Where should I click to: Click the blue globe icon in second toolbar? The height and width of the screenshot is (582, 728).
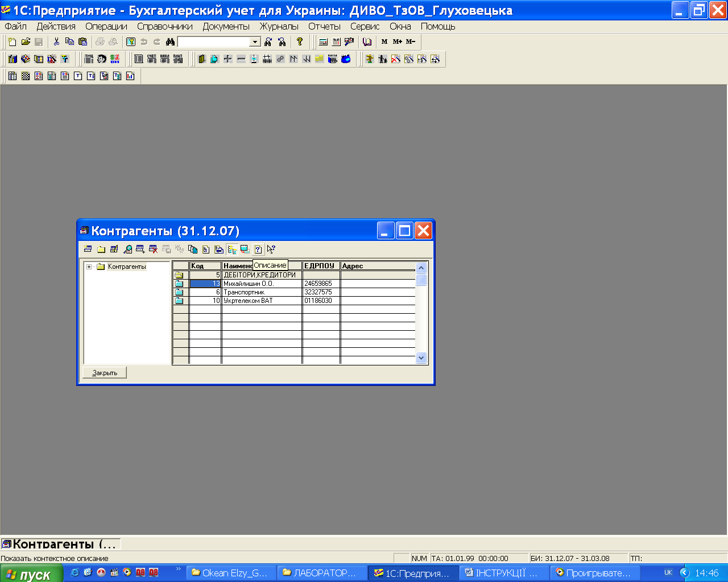point(346,59)
